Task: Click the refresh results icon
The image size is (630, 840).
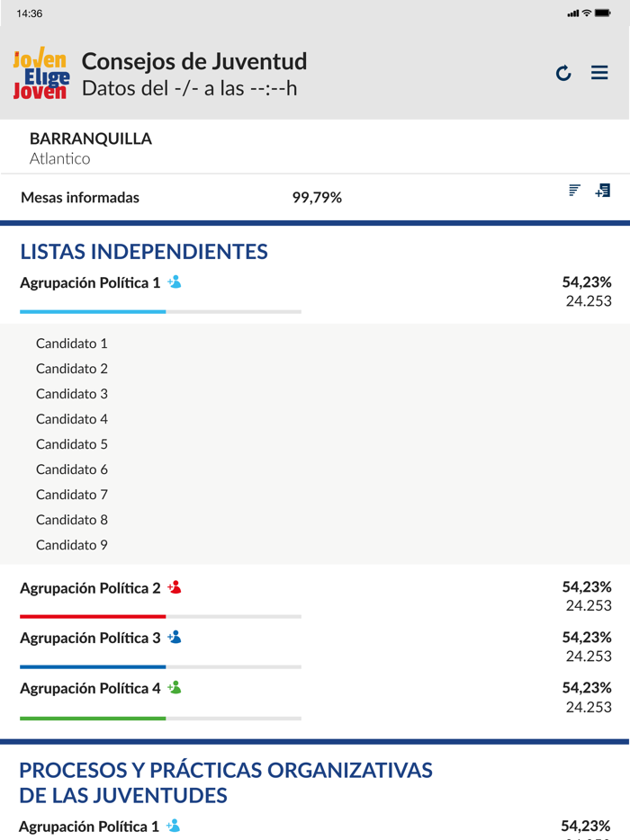Action: 563,74
